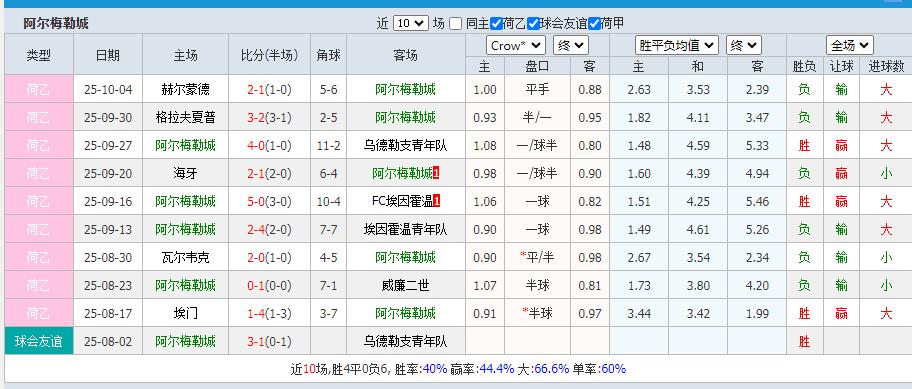The image size is (912, 389).
Task: Open the recent matches count dropdown showing 10
Action: pos(411,23)
